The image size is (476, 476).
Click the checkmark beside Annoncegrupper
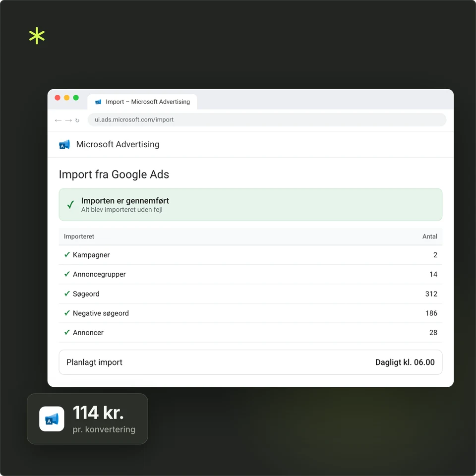(67, 274)
